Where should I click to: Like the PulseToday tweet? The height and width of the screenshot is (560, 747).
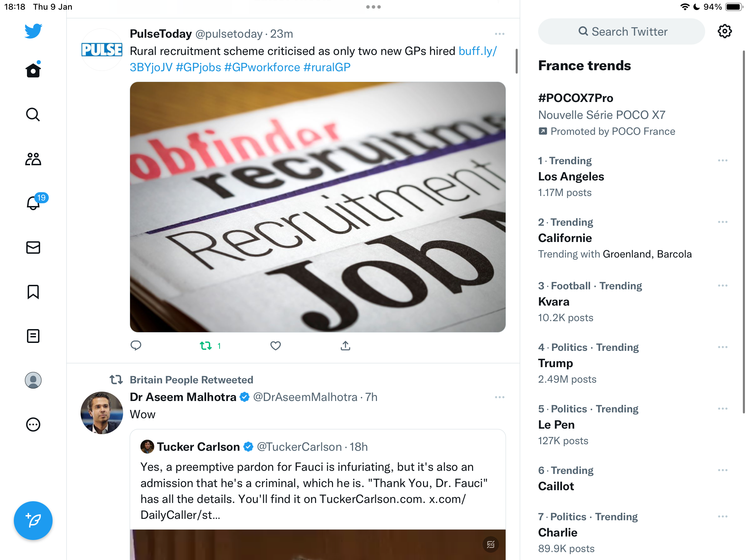click(276, 346)
